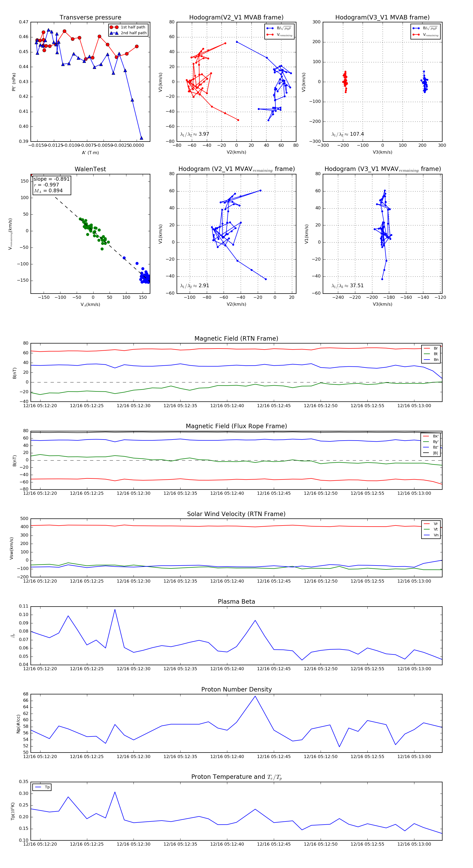Click the "Hodogram (V2_V1 MVAV remaining frame)" title
The height and width of the screenshot is (868, 473).
point(236,169)
